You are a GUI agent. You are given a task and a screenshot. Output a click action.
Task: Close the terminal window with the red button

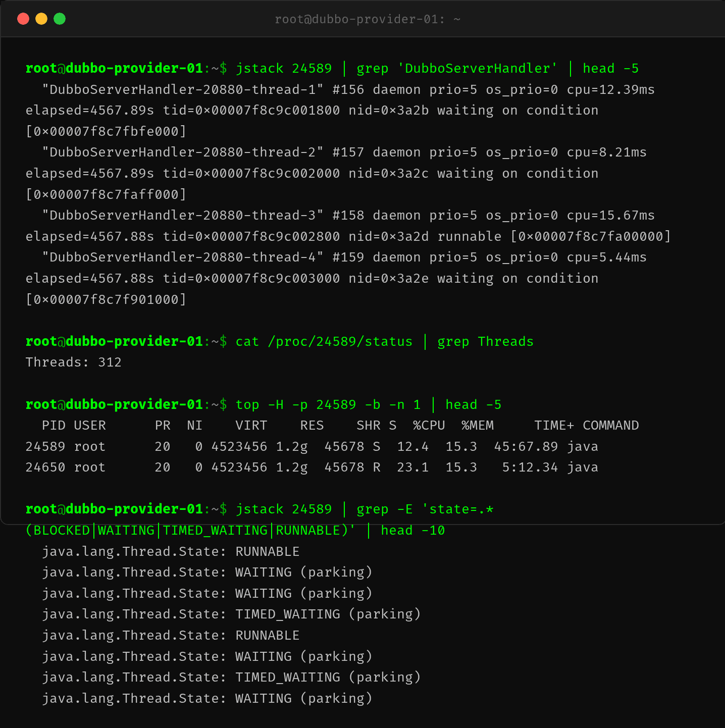23,19
